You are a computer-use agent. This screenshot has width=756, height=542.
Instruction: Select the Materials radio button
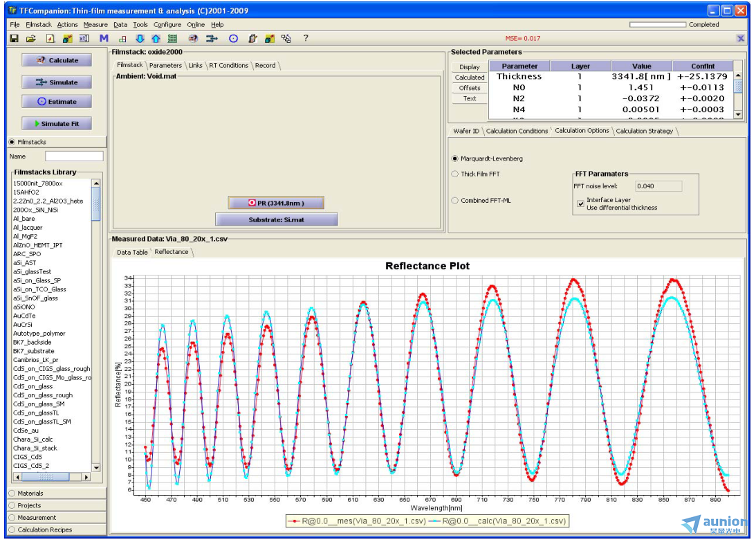[12, 494]
